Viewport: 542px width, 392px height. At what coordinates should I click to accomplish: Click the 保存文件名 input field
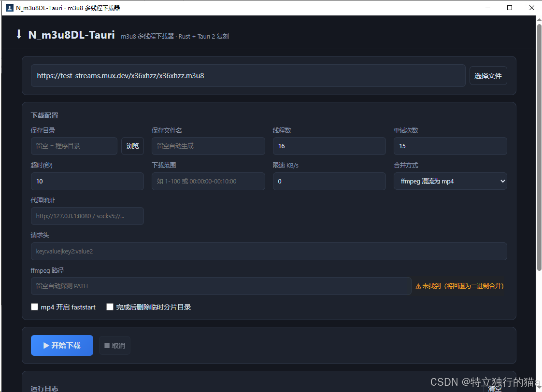(x=208, y=146)
